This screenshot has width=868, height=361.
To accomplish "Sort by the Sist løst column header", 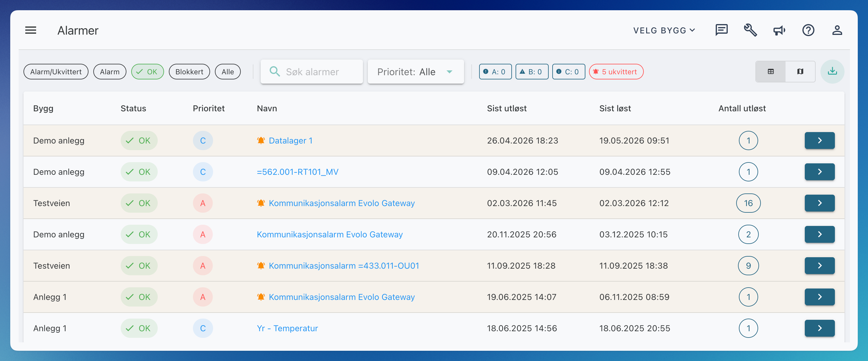I will (615, 108).
